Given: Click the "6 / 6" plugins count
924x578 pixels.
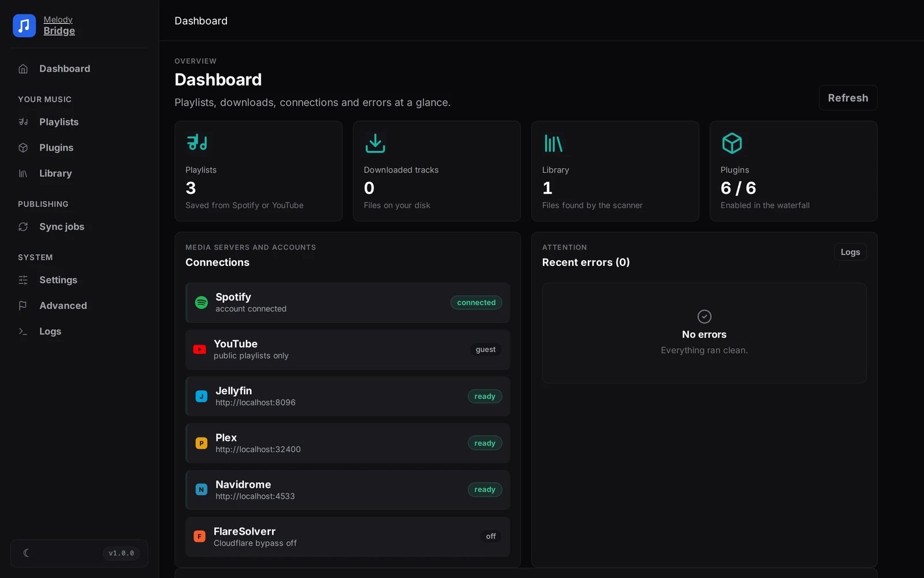Looking at the screenshot, I should tap(738, 188).
